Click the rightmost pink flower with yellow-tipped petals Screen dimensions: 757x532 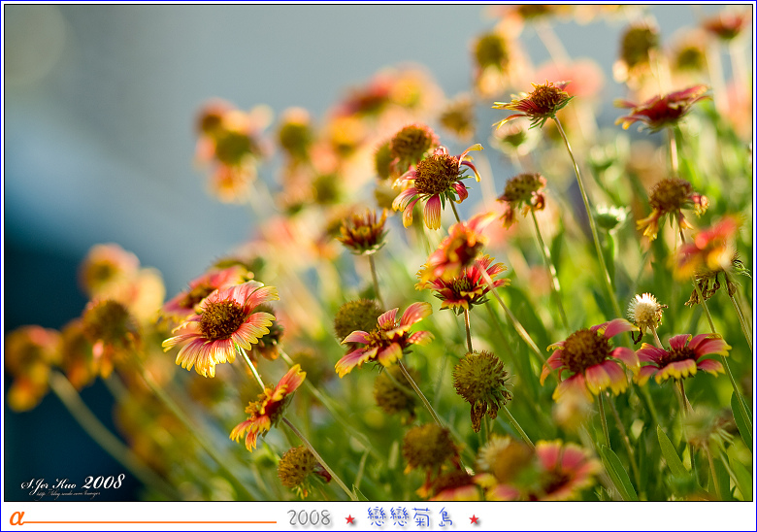(681, 356)
